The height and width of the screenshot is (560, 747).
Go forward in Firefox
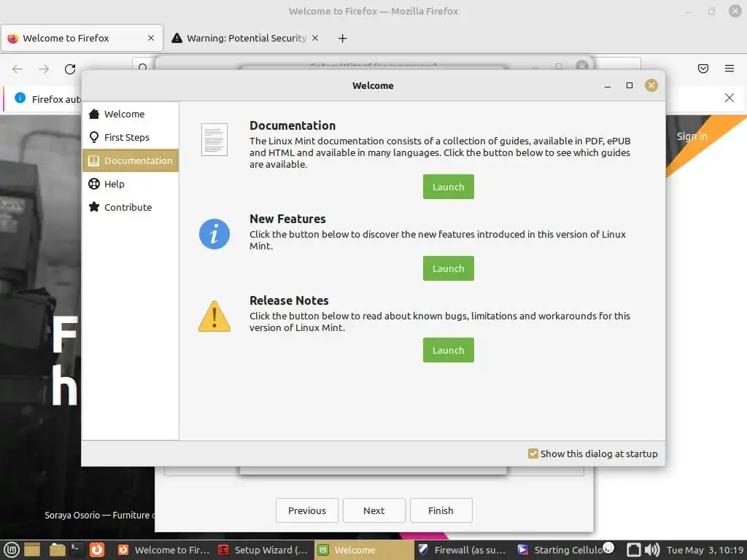tap(44, 69)
